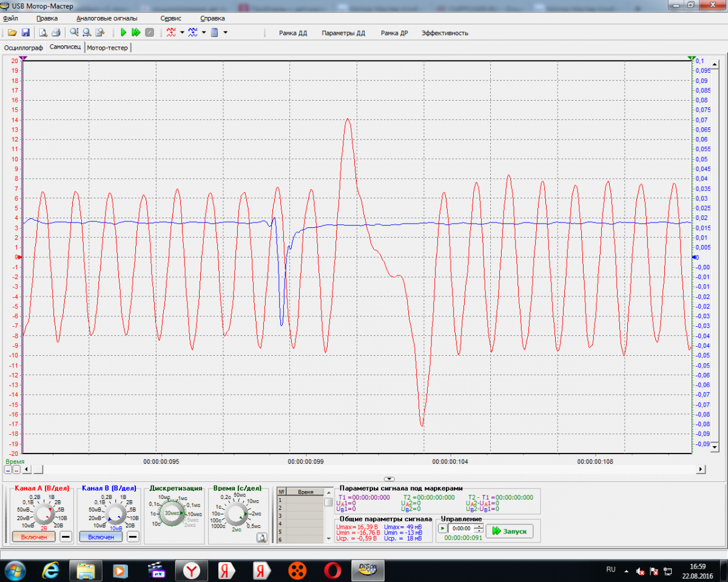Viewport: 728px width, 582px height.
Task: Click minus button next to Канал B Включен
Action: pos(132,537)
